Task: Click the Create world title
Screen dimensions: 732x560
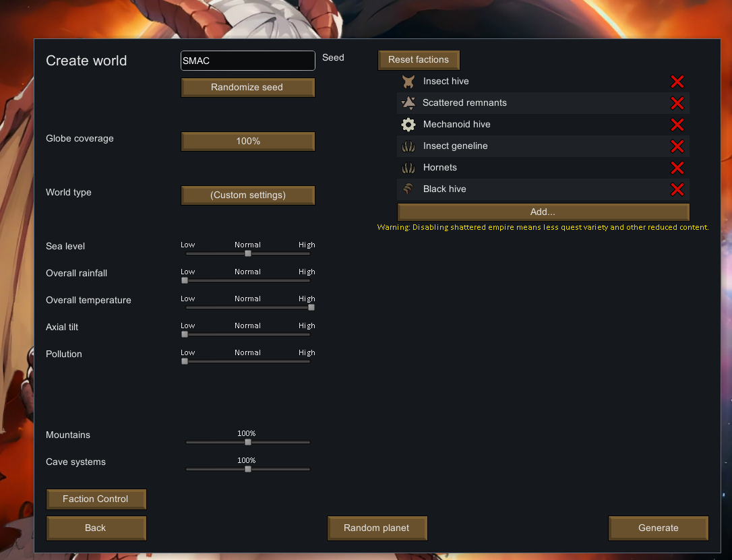Action: pyautogui.click(x=86, y=61)
